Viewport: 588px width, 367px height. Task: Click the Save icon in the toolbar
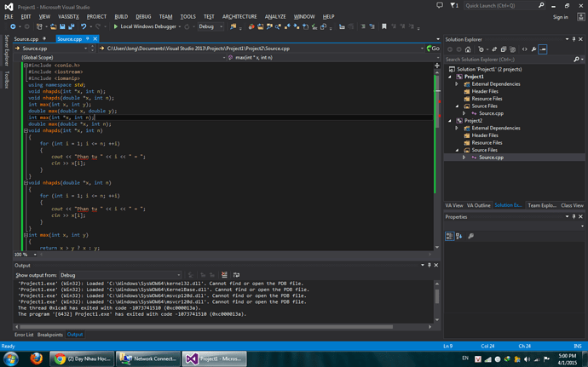tap(62, 26)
